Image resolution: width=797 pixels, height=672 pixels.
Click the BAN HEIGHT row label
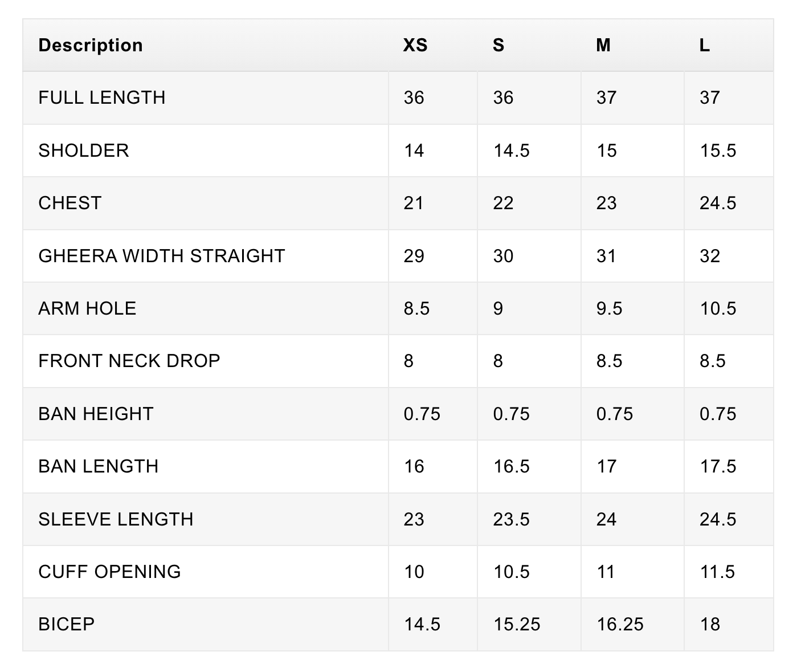pyautogui.click(x=96, y=414)
